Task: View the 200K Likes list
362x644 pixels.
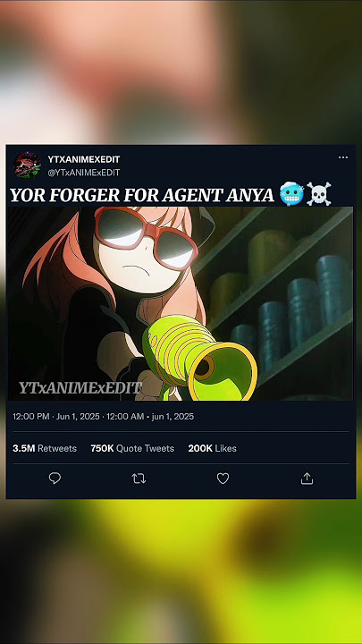Action: click(x=212, y=448)
